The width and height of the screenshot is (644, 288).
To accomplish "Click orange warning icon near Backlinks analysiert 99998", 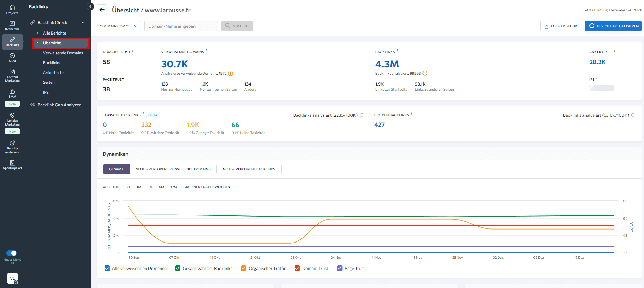I will pos(425,74).
